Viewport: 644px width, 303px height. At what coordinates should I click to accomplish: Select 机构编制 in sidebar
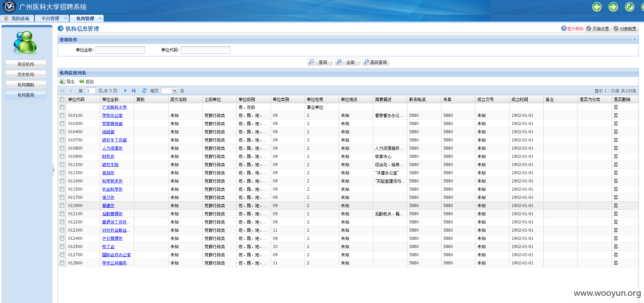click(26, 85)
